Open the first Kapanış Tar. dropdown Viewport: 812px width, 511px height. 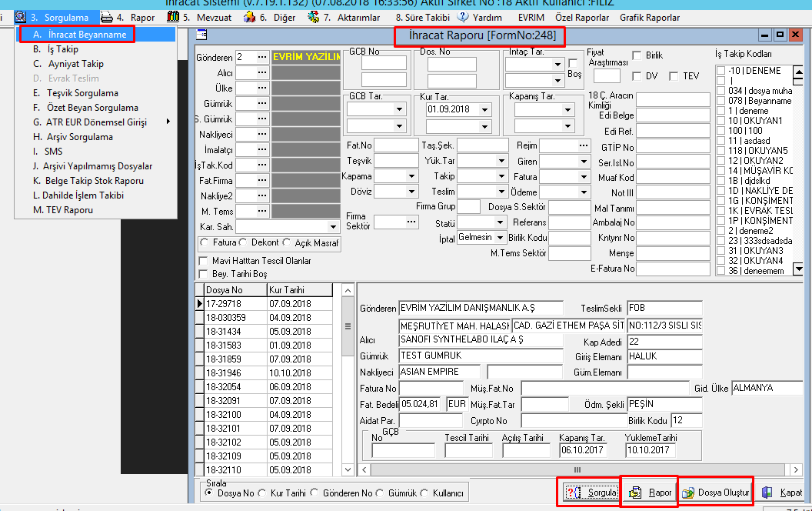[x=567, y=110]
